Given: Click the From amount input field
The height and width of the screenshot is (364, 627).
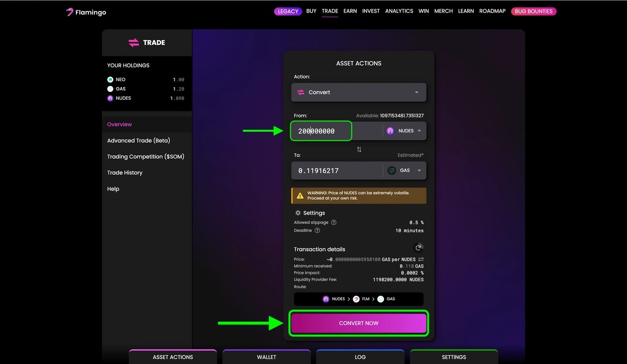Looking at the screenshot, I should tap(321, 131).
